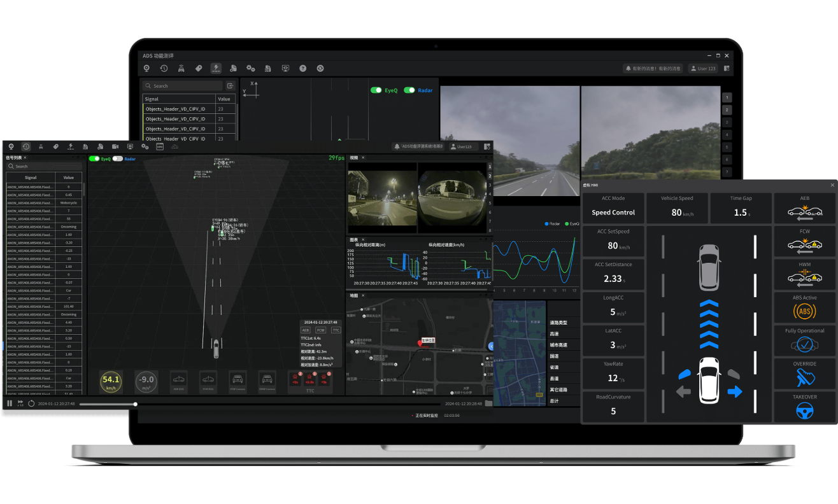Open the history clock icon in the front window toolbar
838x504 pixels.
(26, 146)
